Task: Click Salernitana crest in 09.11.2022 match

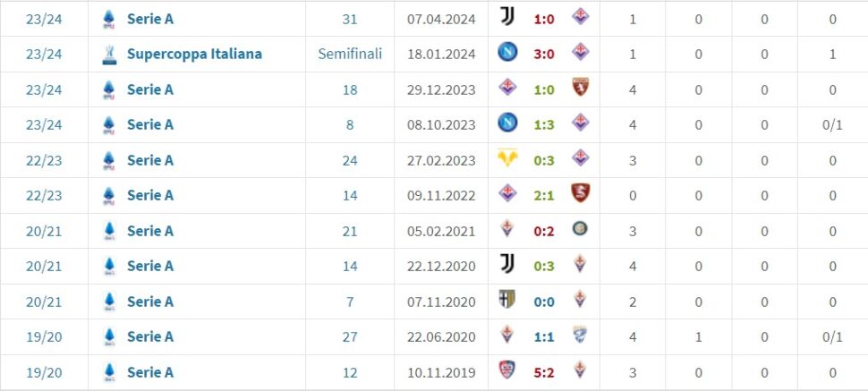Action: pos(581,194)
